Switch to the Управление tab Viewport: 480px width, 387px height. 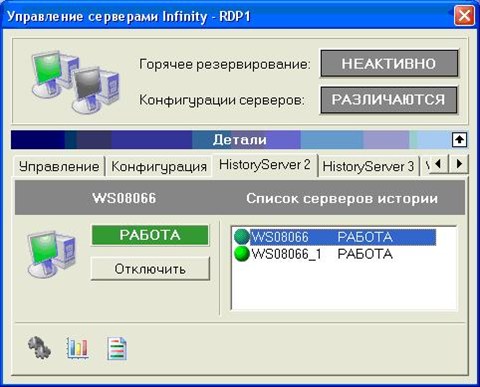[x=59, y=166]
